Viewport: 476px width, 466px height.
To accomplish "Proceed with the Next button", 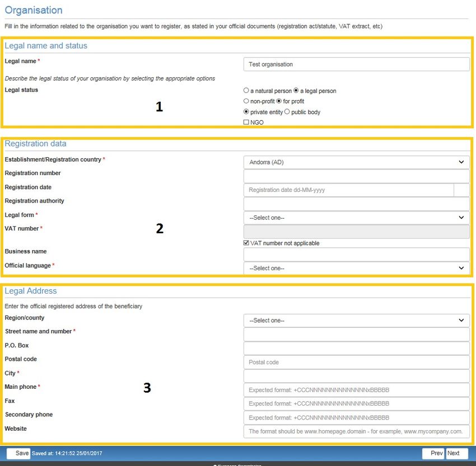I will [456, 453].
